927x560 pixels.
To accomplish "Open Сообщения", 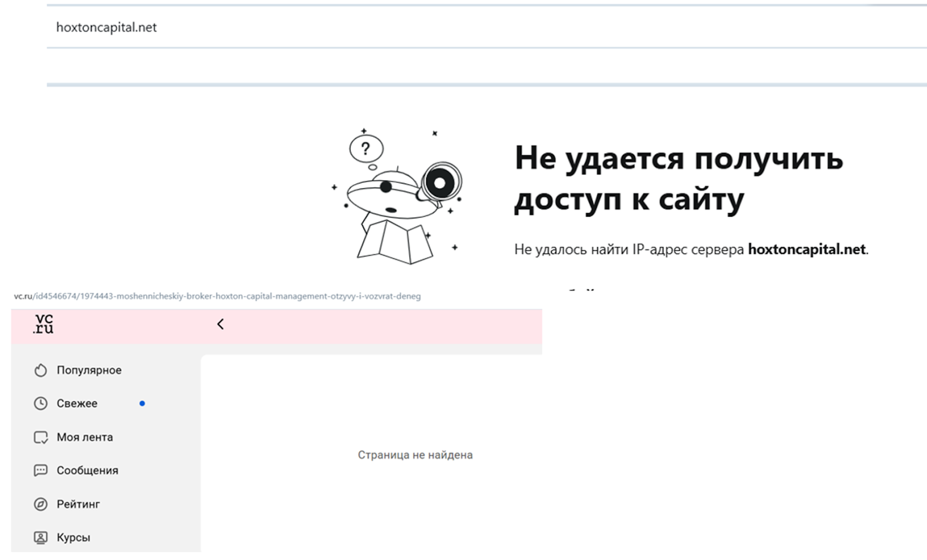I will [x=87, y=470].
